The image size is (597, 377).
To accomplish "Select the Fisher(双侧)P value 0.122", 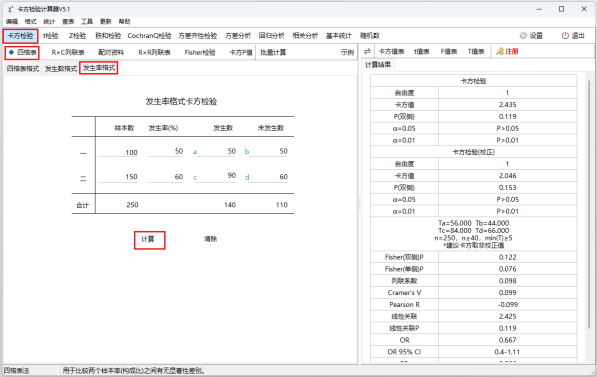I will [508, 257].
